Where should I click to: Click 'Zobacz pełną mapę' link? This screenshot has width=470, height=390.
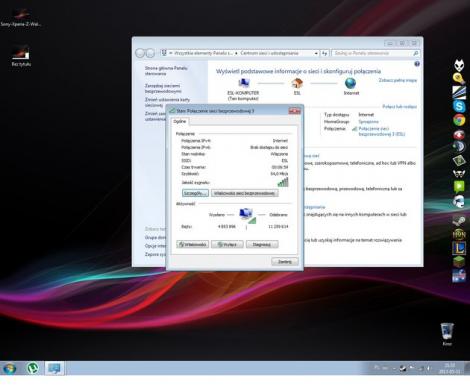[398, 80]
